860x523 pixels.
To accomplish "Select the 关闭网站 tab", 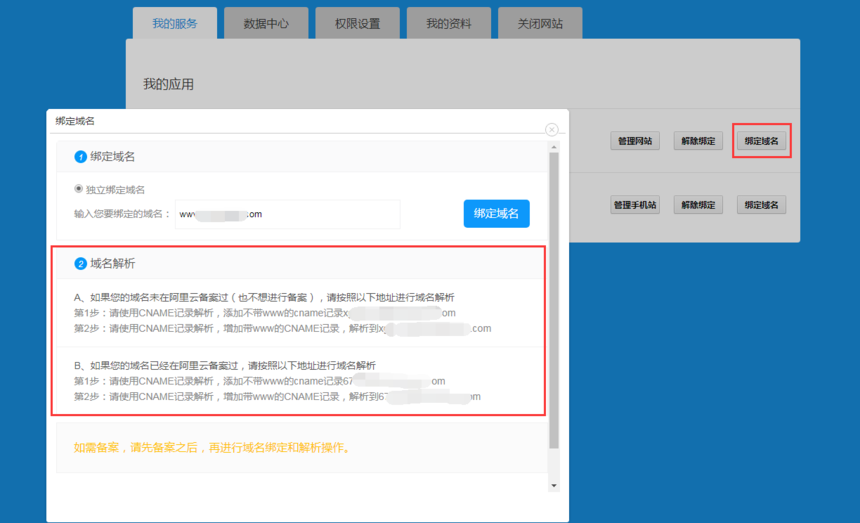I will point(539,23).
